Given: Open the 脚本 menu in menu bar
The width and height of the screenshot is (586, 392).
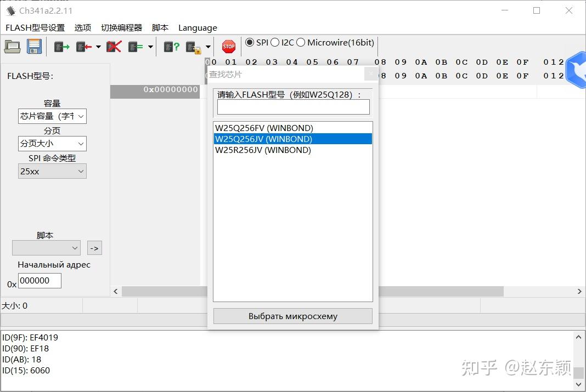Looking at the screenshot, I should [x=160, y=27].
